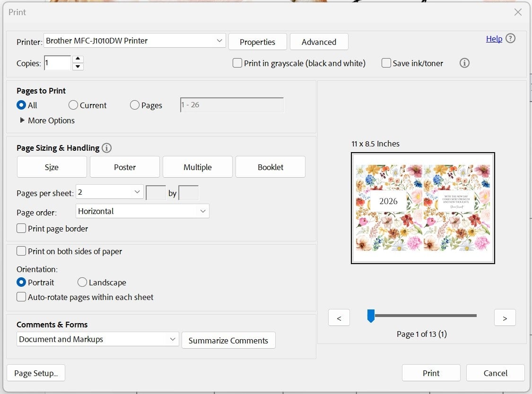Click the page preview navigation slider
Viewport: 532px width, 394px height.
[371, 316]
